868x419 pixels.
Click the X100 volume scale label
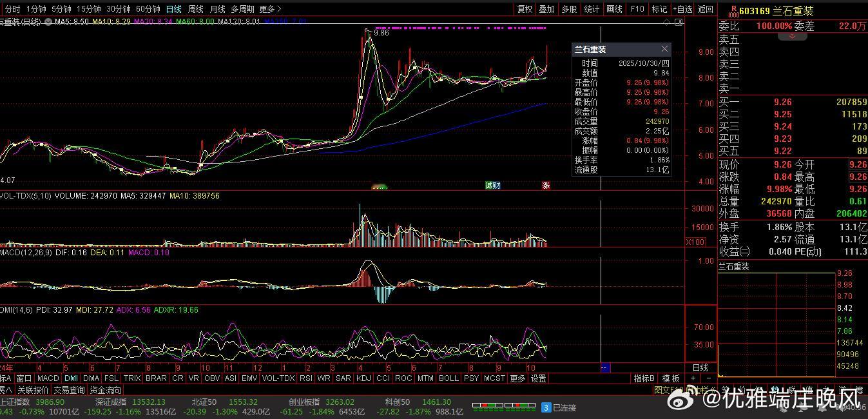(695, 242)
